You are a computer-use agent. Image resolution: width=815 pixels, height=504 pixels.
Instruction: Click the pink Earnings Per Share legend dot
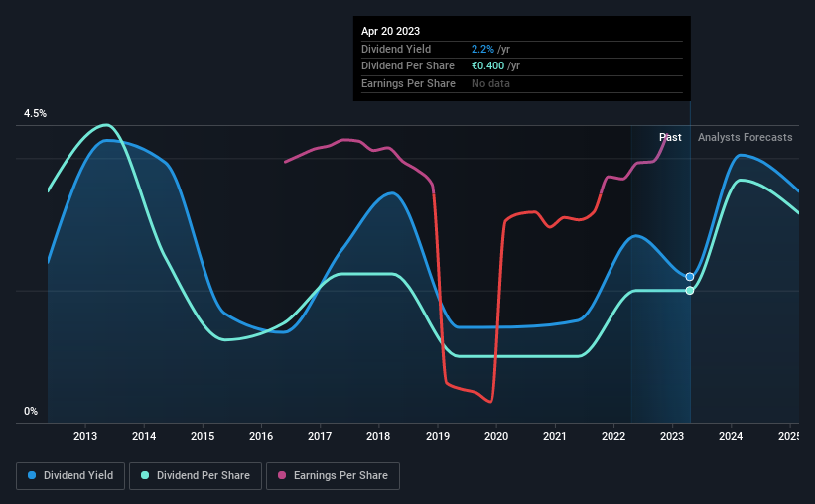(x=282, y=475)
